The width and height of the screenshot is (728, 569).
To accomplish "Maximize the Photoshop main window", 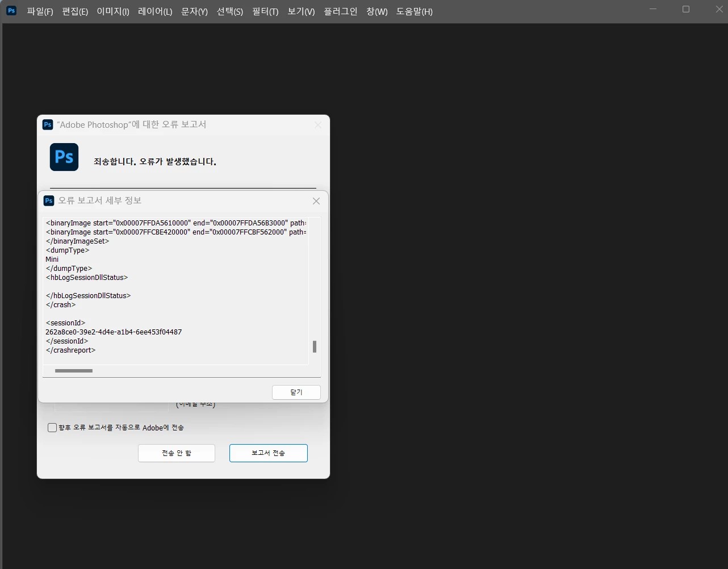I will click(x=686, y=10).
